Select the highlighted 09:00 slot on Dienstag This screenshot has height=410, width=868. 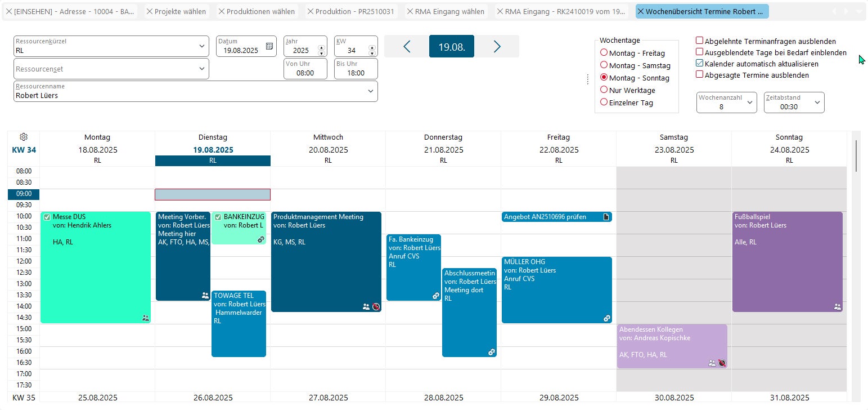[213, 194]
